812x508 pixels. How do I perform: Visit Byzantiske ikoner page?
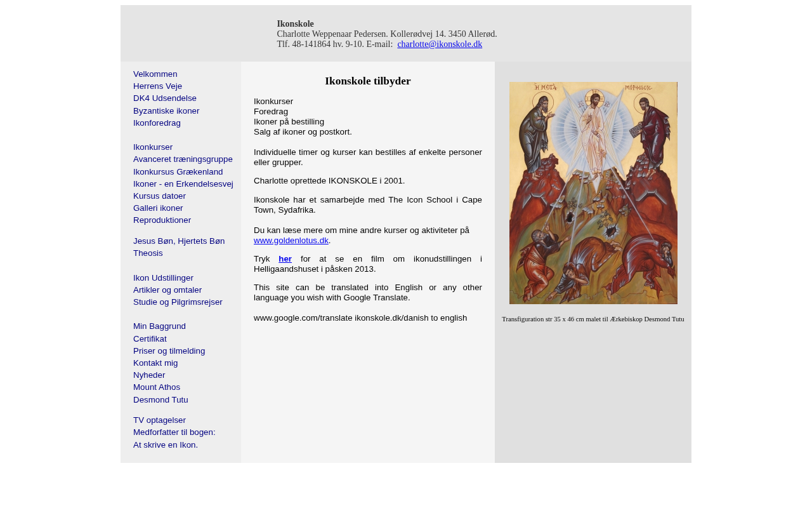tap(166, 111)
